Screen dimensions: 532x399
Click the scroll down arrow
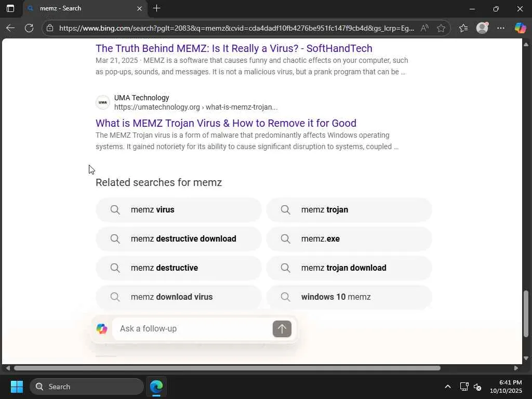[526, 358]
